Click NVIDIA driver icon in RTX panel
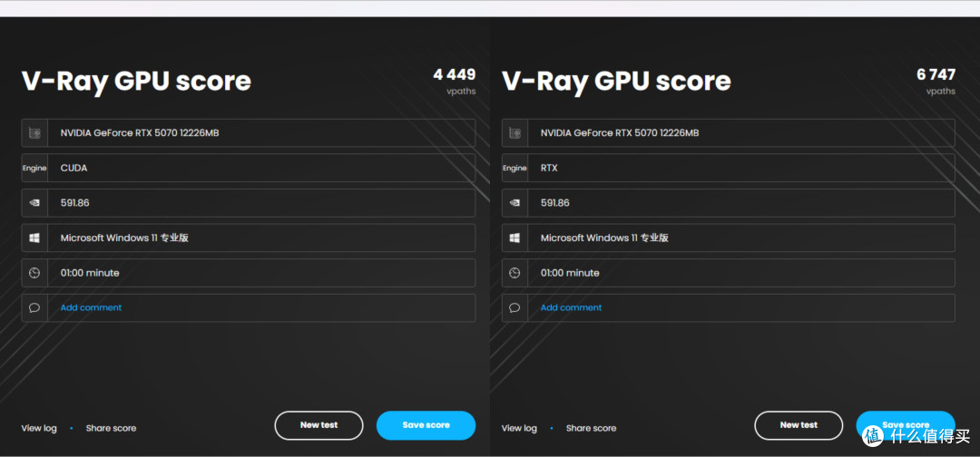Screen dimensions: 980x457 tap(514, 203)
